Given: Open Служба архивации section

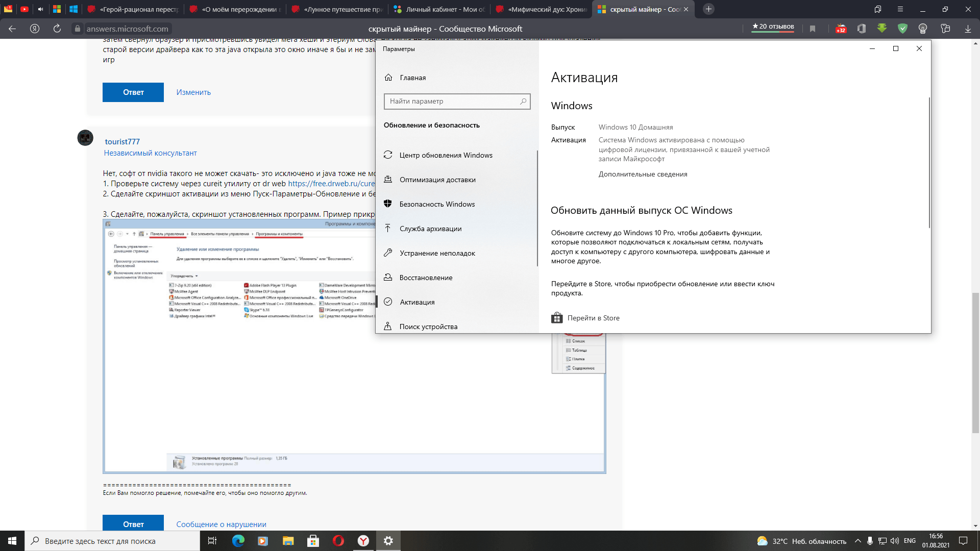Looking at the screenshot, I should coord(430,229).
